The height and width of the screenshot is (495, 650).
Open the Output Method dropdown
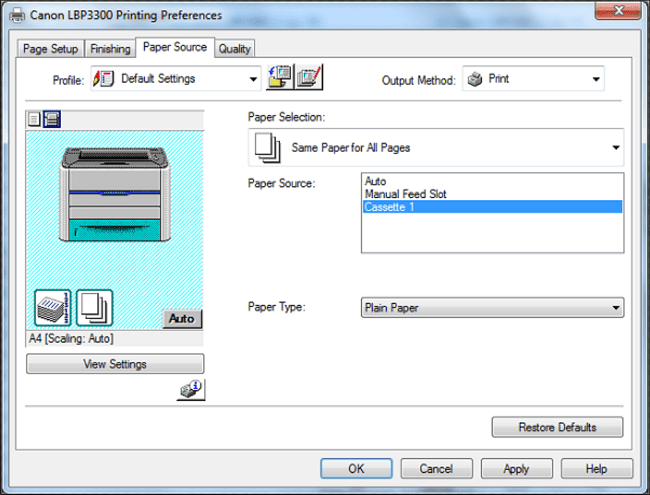click(x=533, y=79)
